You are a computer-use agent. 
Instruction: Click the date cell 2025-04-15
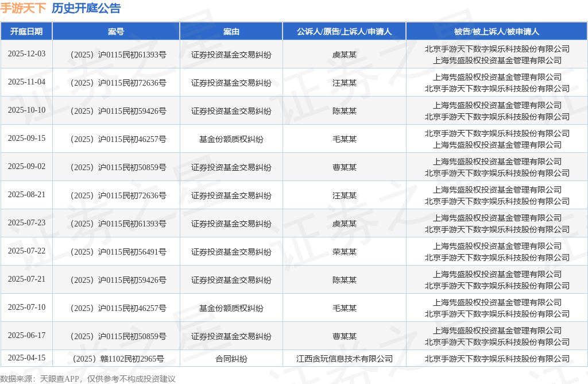pyautogui.click(x=26, y=358)
